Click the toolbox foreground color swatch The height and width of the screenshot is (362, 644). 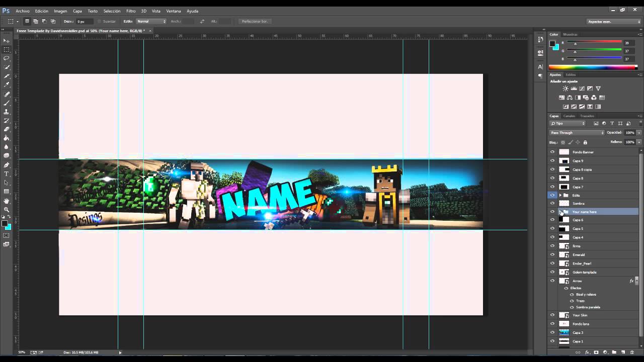pyautogui.click(x=5, y=223)
